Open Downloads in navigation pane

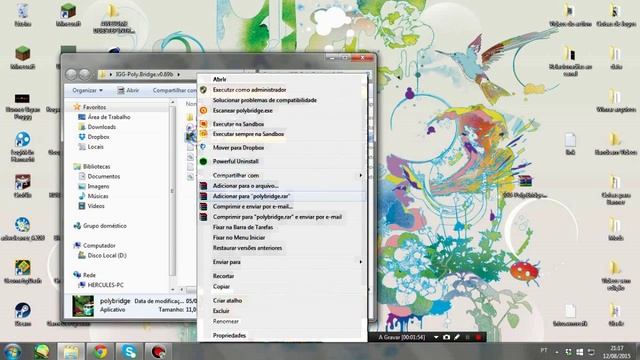(x=102, y=127)
